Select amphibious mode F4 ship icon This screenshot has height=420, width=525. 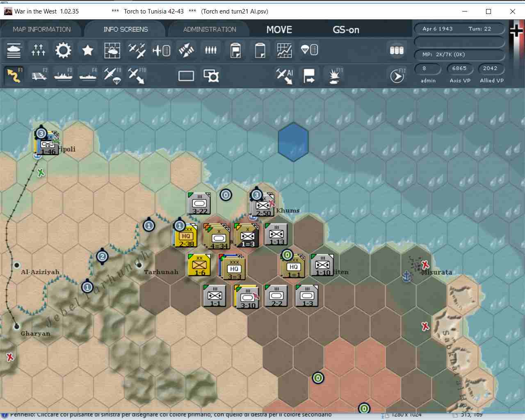pyautogui.click(x=88, y=75)
